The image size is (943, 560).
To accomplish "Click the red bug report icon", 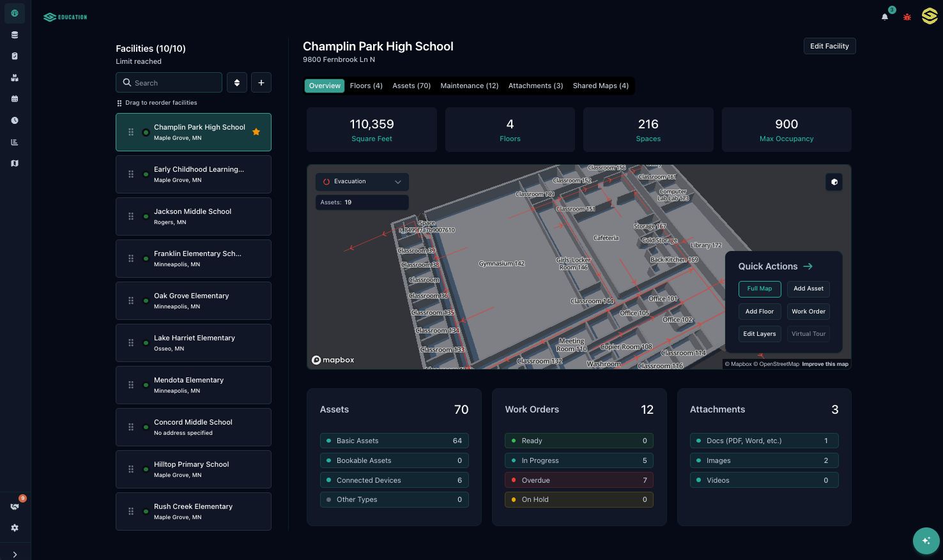I will pos(907,17).
